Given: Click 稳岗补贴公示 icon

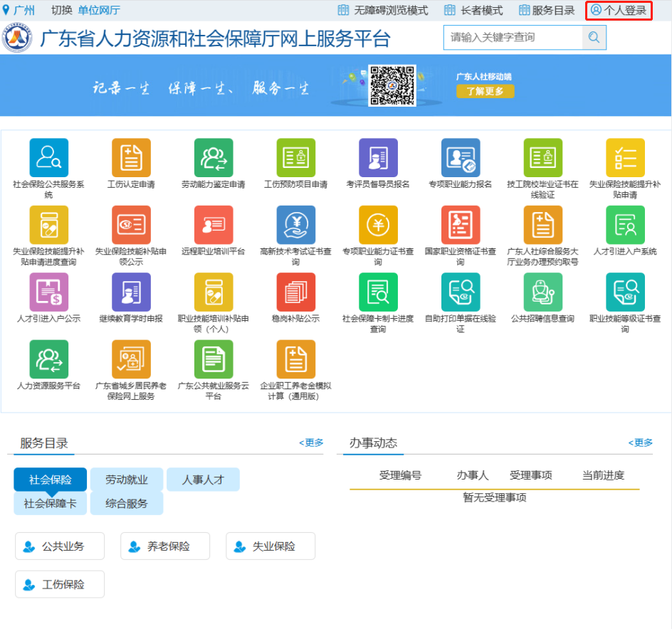Looking at the screenshot, I should point(295,292).
